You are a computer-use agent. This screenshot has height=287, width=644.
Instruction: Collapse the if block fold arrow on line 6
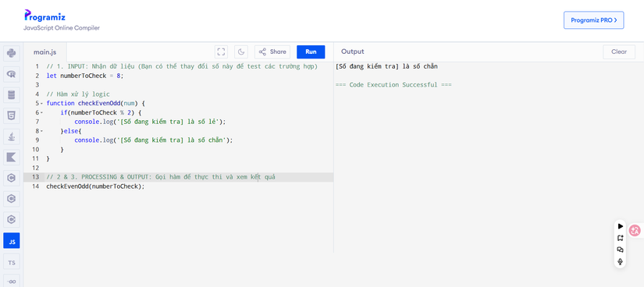tap(42, 112)
